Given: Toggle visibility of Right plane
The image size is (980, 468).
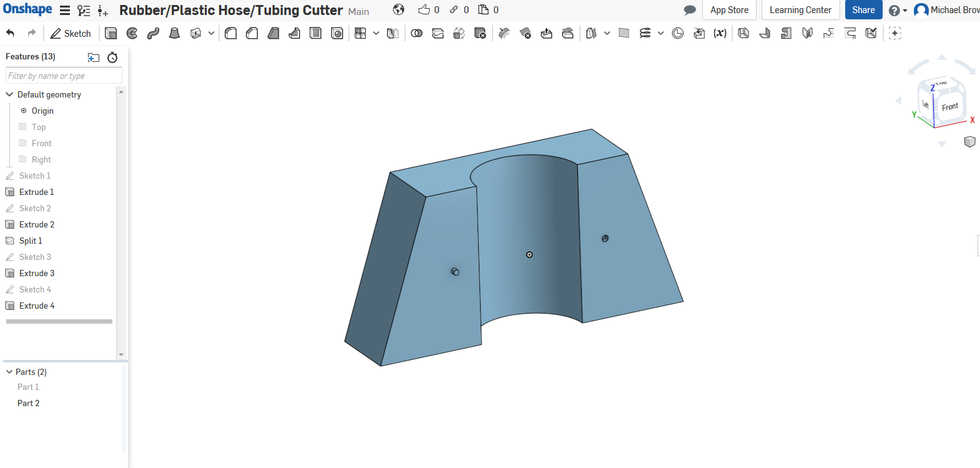Looking at the screenshot, I should tap(22, 159).
